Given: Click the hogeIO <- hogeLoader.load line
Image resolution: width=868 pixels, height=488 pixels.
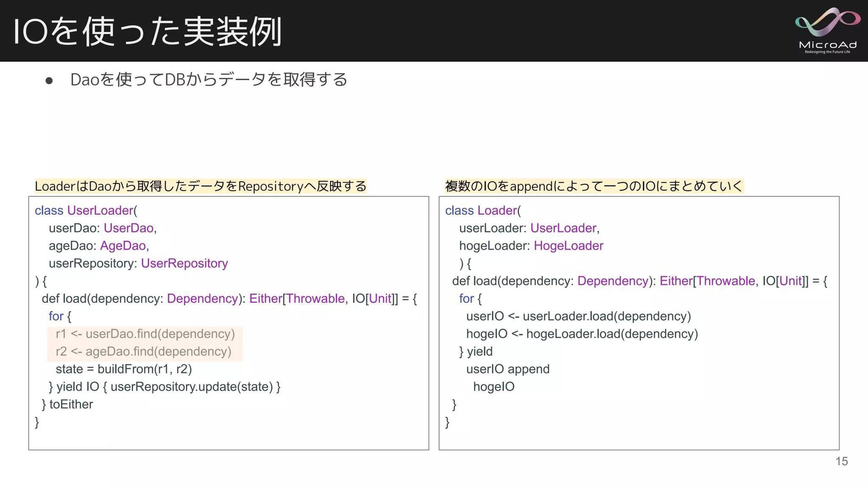Looking at the screenshot, I should 582,334.
